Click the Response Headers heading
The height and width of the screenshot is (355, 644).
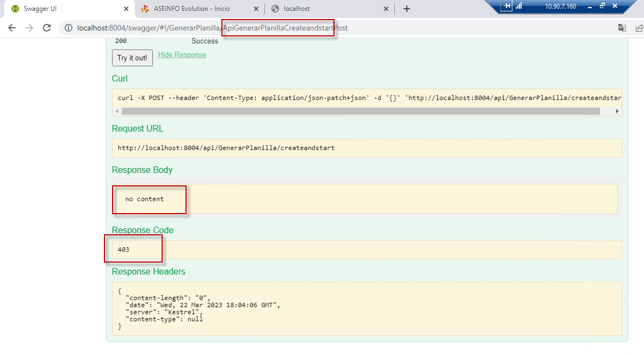click(x=148, y=272)
